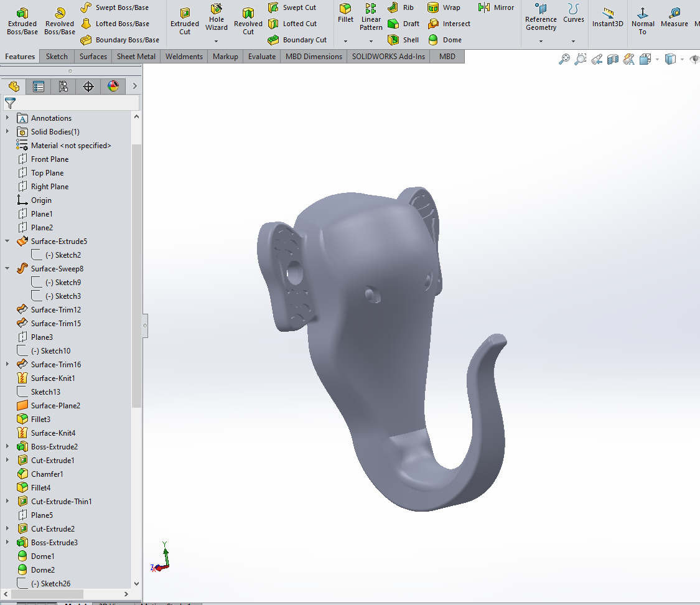Open the Section View tool

tap(612, 59)
